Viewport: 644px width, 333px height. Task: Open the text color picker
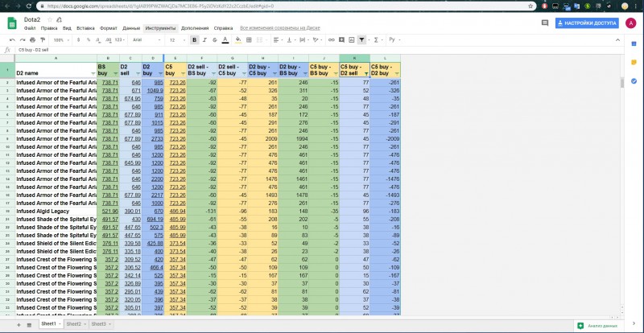pyautogui.click(x=225, y=40)
